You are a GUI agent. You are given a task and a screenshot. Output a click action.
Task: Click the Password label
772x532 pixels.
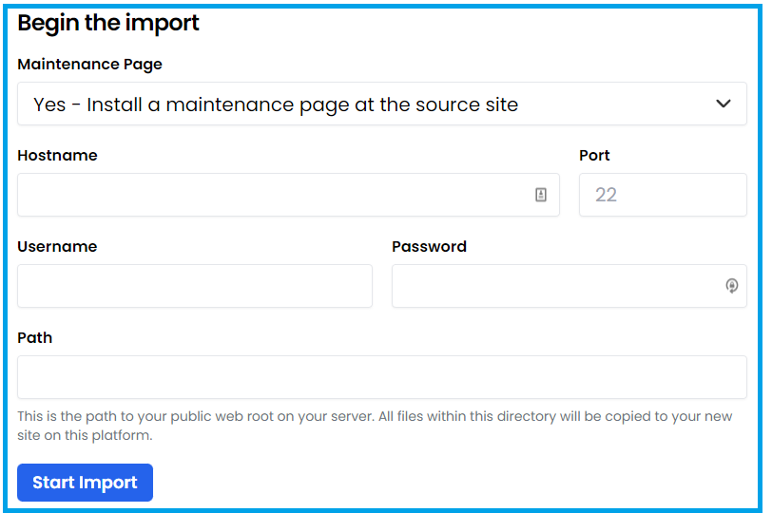[429, 247]
